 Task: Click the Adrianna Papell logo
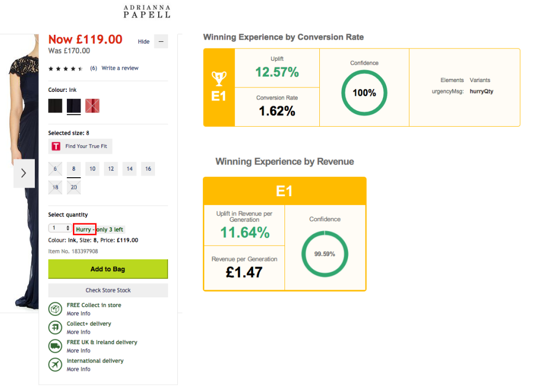coord(147,11)
